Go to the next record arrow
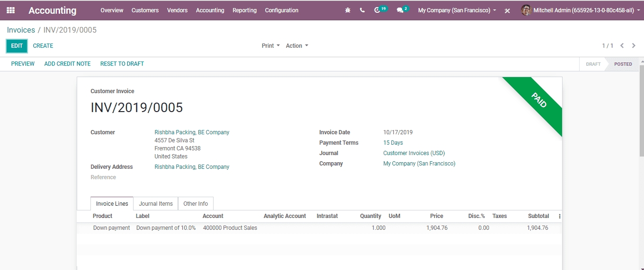 [x=634, y=46]
